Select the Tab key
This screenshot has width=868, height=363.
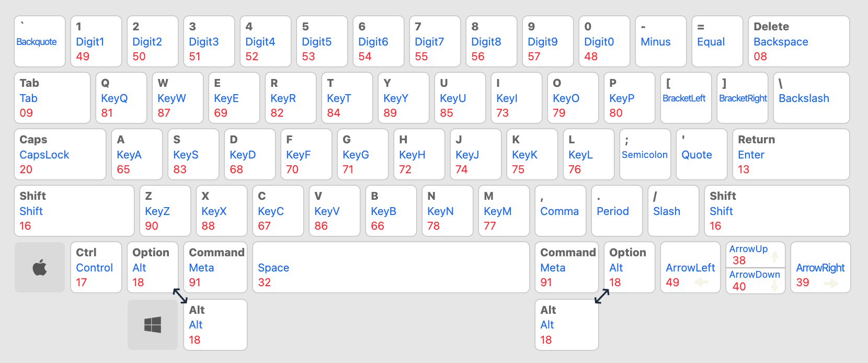(52, 98)
